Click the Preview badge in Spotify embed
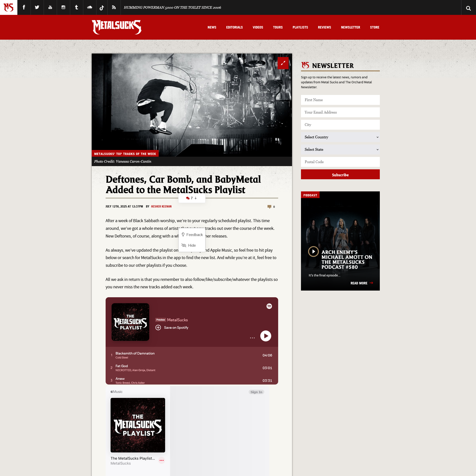Screen dimensions: 476x476 [x=160, y=320]
